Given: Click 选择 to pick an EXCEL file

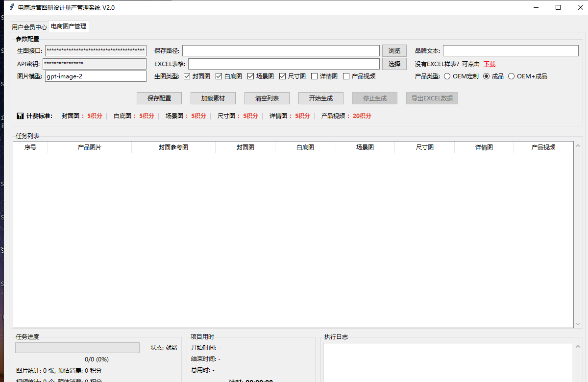Looking at the screenshot, I should [394, 64].
